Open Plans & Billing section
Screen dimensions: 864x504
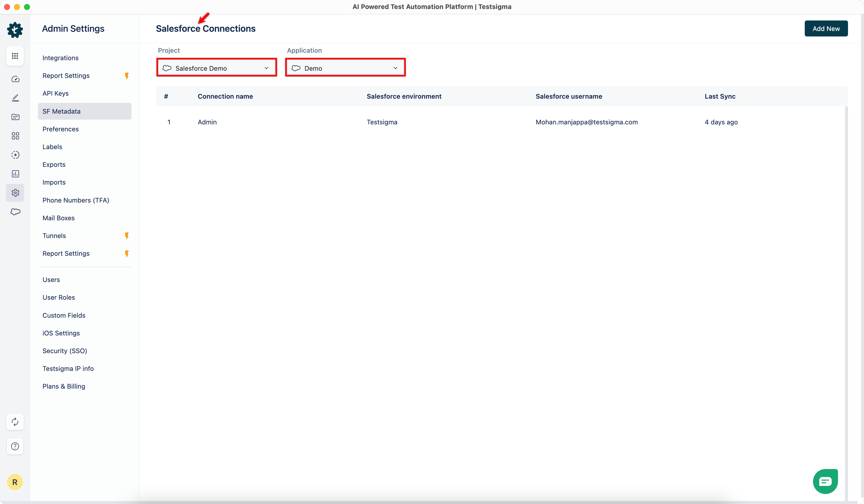click(64, 386)
